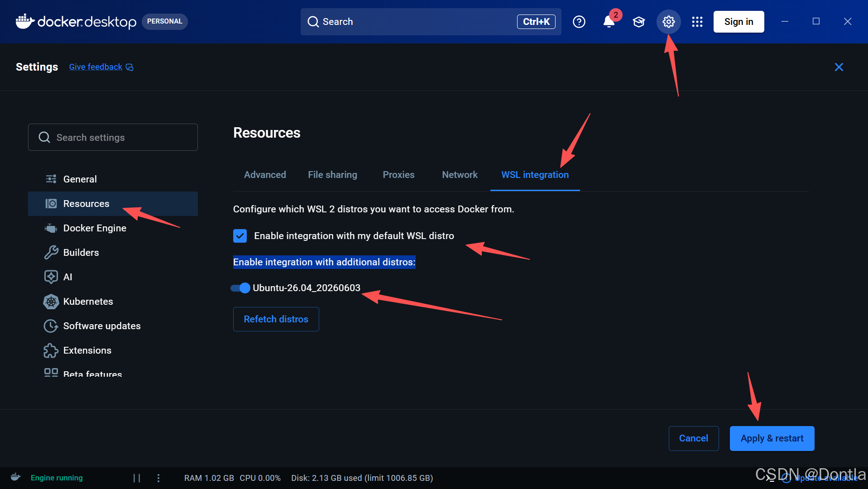Uncheck default WSL distro integration checkbox
The height and width of the screenshot is (489, 868).
(240, 236)
